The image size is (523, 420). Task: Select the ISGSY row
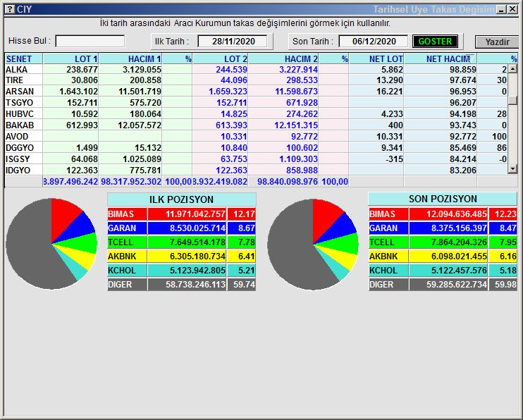click(256, 159)
